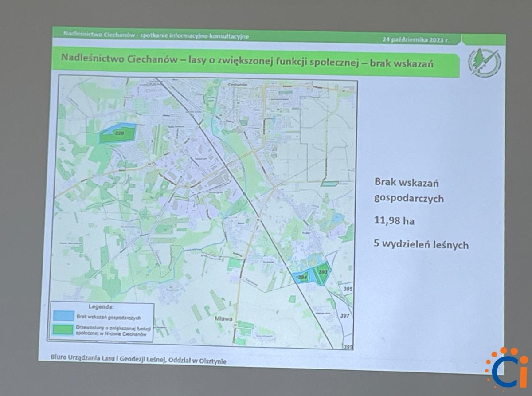532x396 pixels.
Task: Click the slide title 'Nadleśnictwo Ciechanów – lasy o zwiększonej funkcji społecznej'
Action: (209, 59)
